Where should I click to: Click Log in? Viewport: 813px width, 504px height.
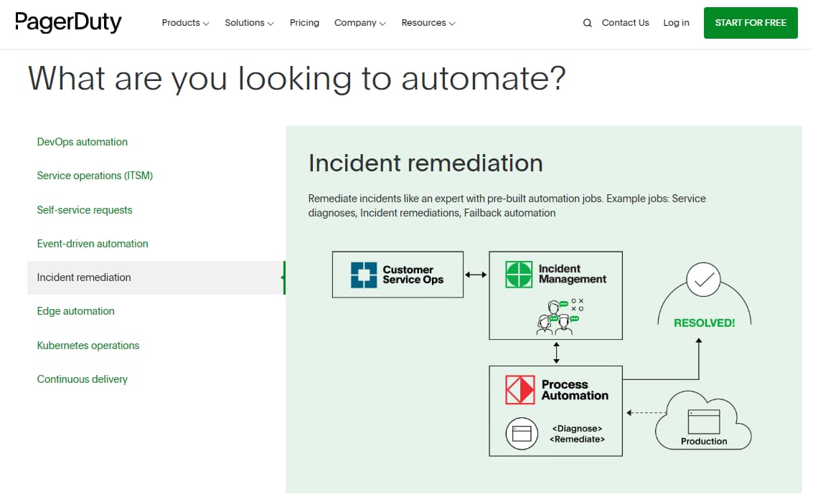click(x=676, y=23)
